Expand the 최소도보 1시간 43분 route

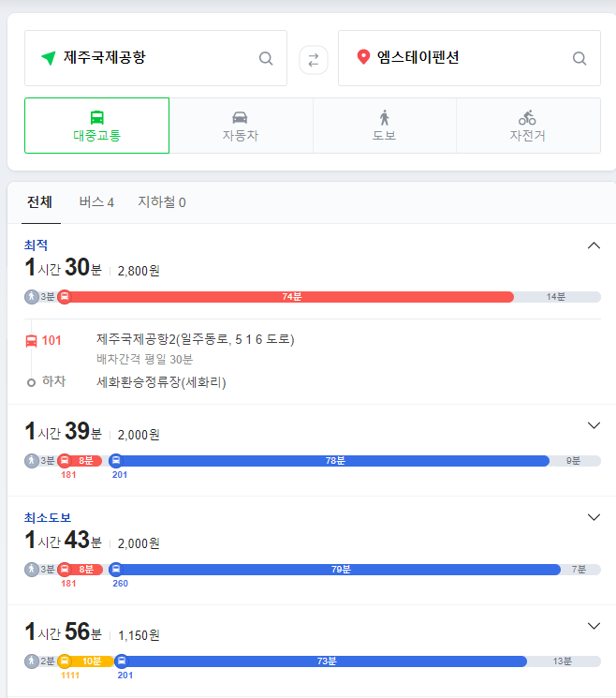tap(594, 517)
